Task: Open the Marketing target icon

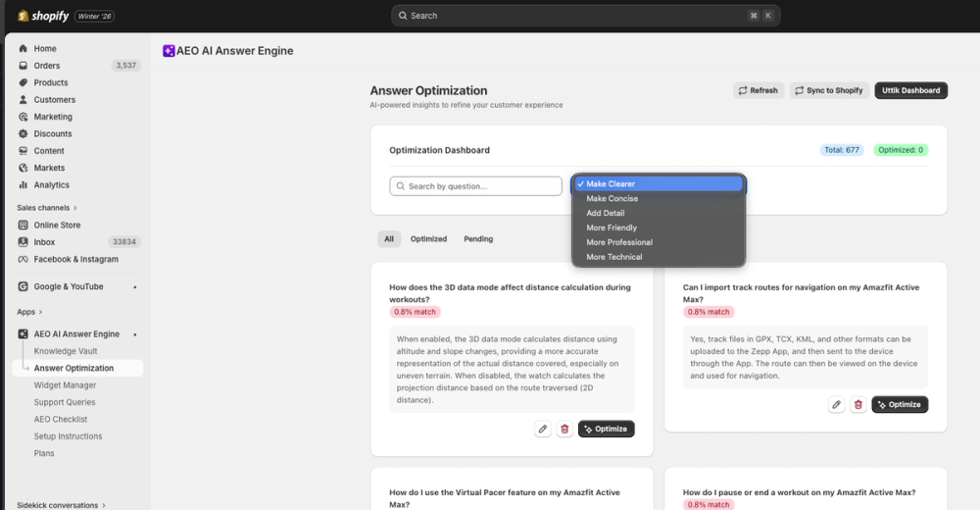Action: 24,117
